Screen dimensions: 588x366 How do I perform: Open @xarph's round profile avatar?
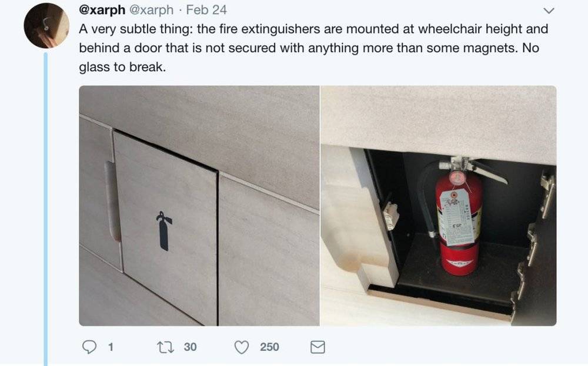(46, 26)
